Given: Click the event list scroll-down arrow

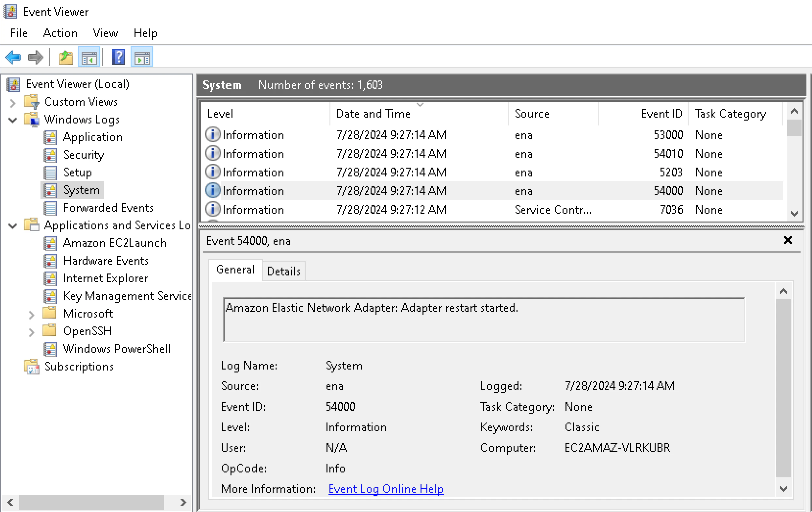Looking at the screenshot, I should [x=794, y=213].
